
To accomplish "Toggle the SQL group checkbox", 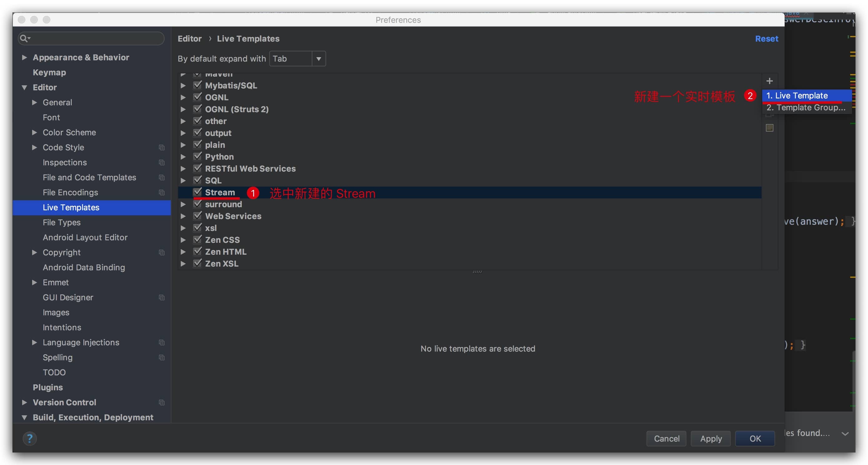I will [x=197, y=180].
